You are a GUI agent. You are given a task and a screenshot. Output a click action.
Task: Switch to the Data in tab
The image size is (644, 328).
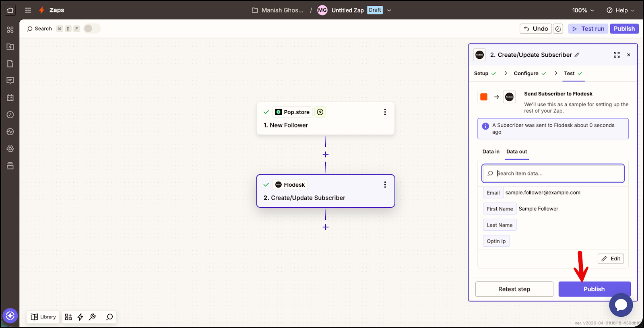point(491,152)
